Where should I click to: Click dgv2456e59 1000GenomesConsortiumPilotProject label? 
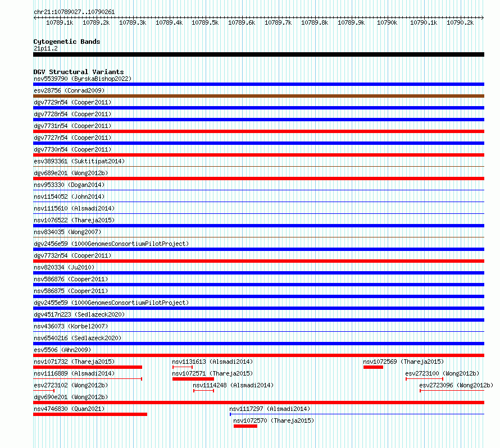tap(111, 244)
